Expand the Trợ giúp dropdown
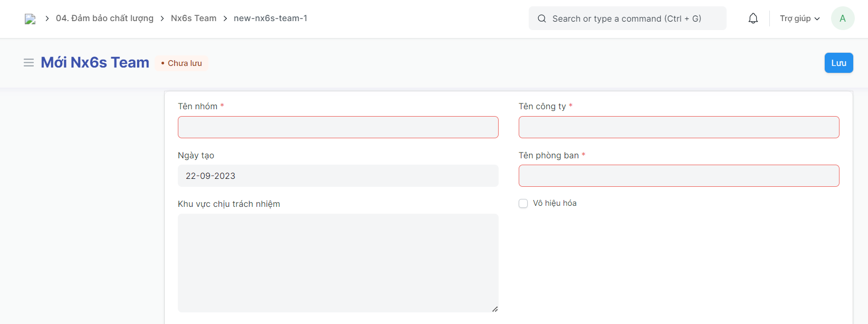Viewport: 868px width, 324px height. click(799, 18)
